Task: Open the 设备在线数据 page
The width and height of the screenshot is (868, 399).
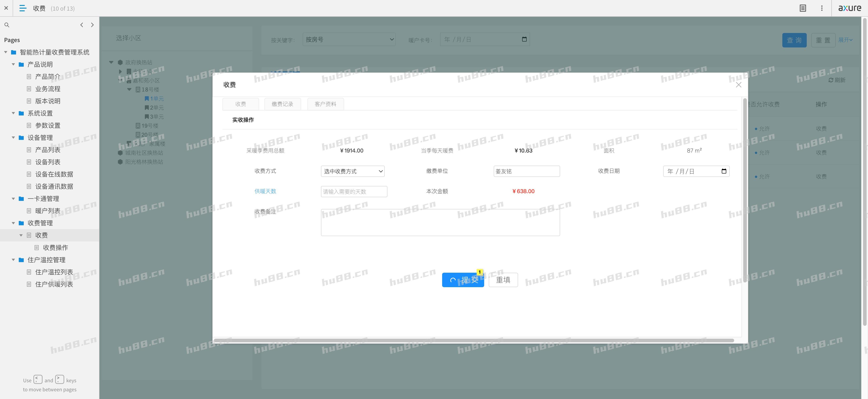Action: (54, 174)
